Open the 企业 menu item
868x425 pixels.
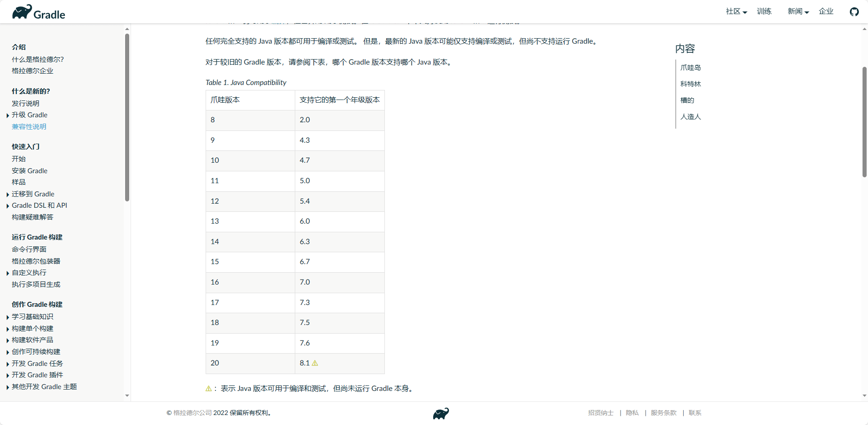pos(826,11)
